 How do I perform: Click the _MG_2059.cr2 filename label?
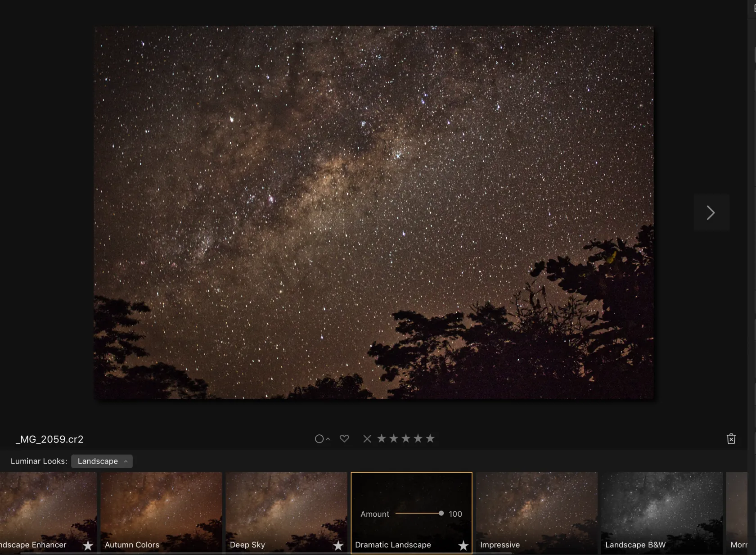point(49,439)
